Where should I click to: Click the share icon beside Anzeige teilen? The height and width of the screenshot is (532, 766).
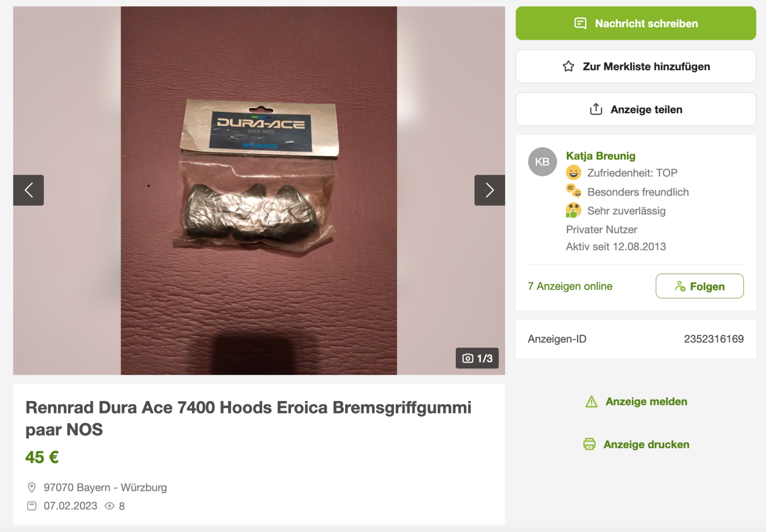coord(596,109)
